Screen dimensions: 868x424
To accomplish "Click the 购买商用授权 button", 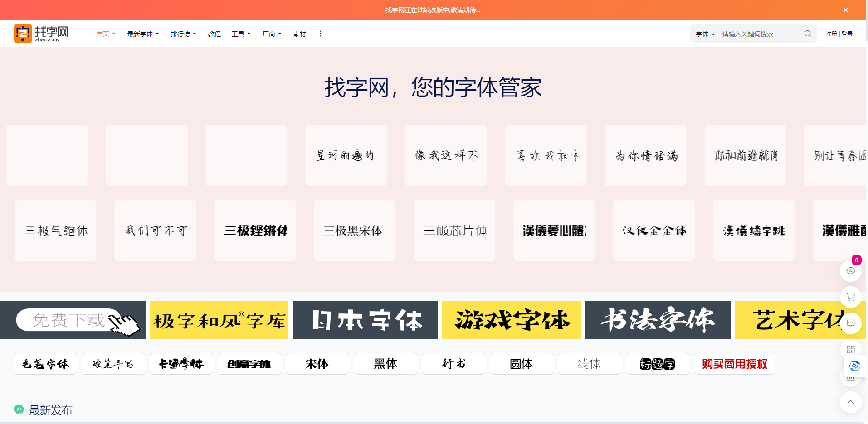I will point(734,364).
